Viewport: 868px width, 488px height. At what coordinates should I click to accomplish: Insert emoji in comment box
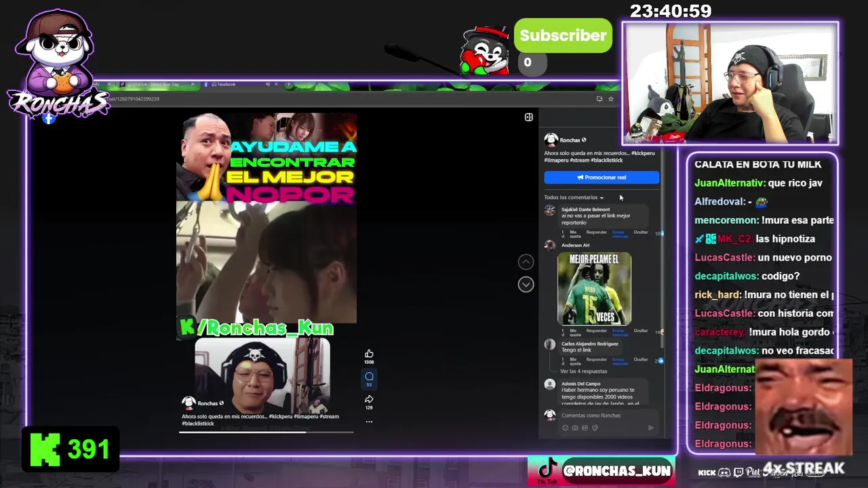tap(566, 428)
